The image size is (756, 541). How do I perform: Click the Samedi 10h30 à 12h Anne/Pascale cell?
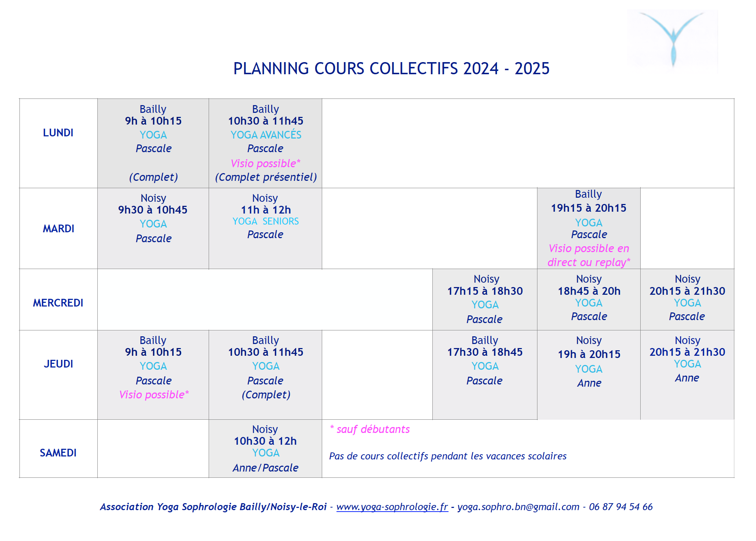click(265, 449)
